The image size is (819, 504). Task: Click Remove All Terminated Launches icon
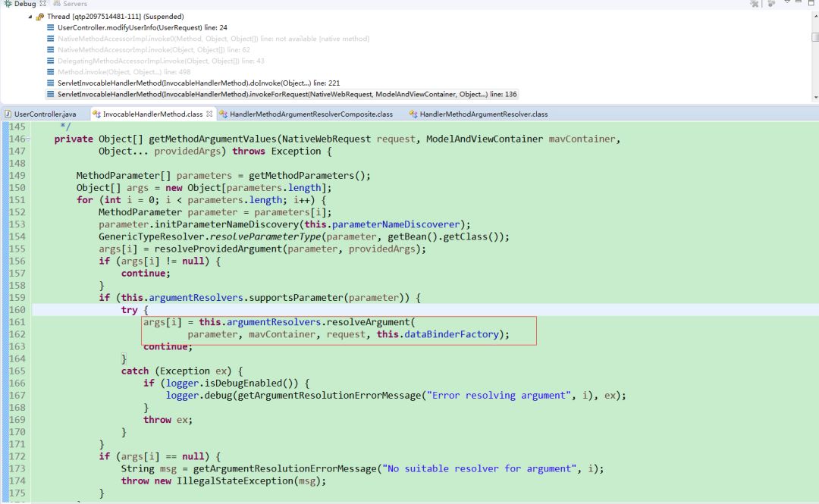click(x=755, y=4)
